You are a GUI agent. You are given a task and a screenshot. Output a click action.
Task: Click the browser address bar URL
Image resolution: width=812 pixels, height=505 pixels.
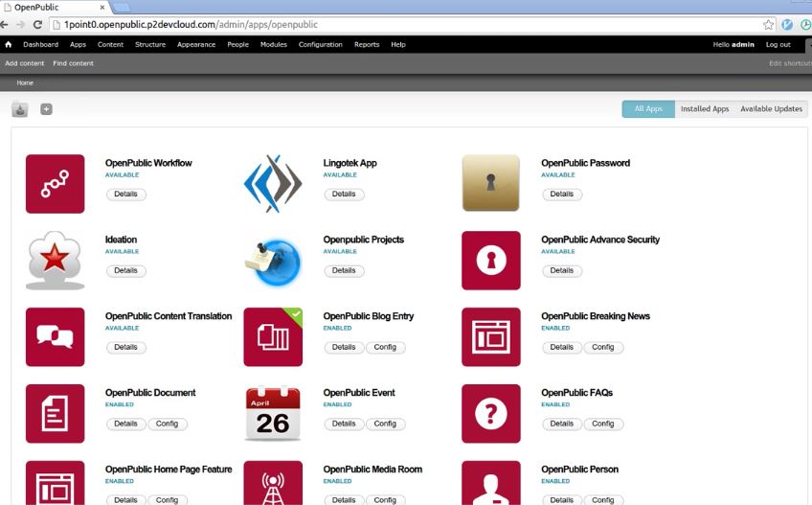(x=191, y=24)
